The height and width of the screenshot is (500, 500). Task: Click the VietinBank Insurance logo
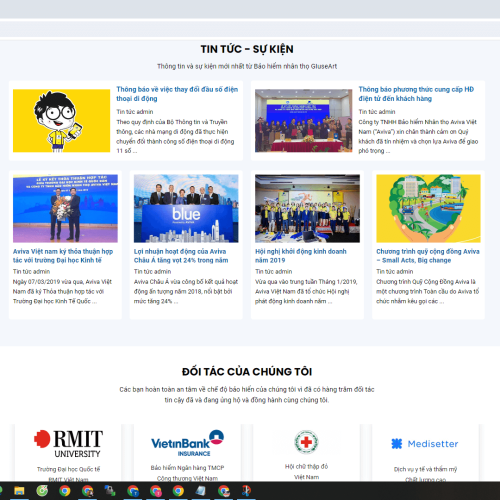pos(187,443)
